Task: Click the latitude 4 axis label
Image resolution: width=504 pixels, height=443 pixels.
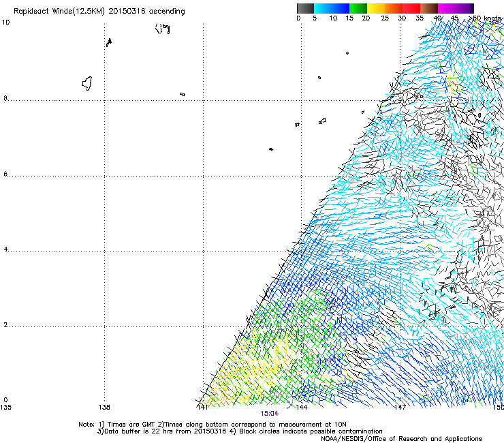Action: [x=5, y=249]
